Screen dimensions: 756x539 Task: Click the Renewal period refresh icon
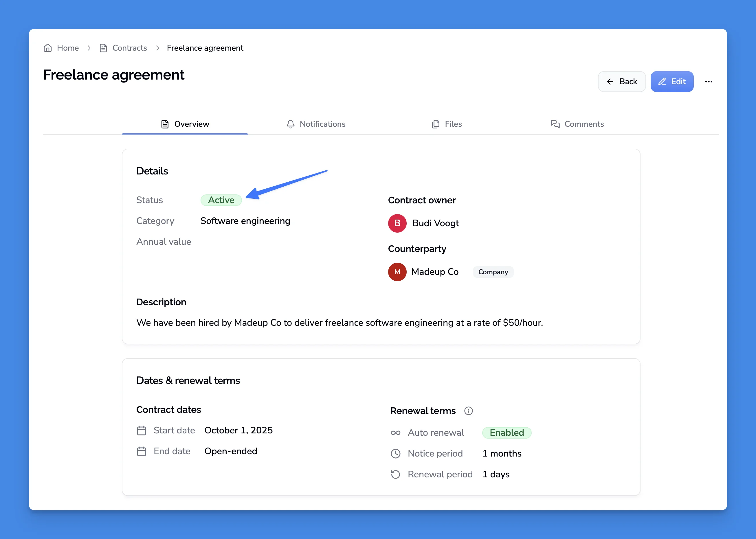pyautogui.click(x=395, y=474)
